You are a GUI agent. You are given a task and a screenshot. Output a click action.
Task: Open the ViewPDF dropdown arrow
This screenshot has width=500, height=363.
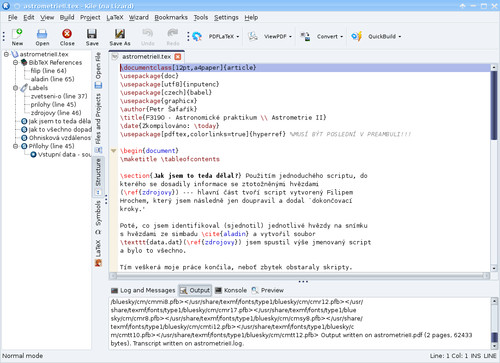(290, 37)
